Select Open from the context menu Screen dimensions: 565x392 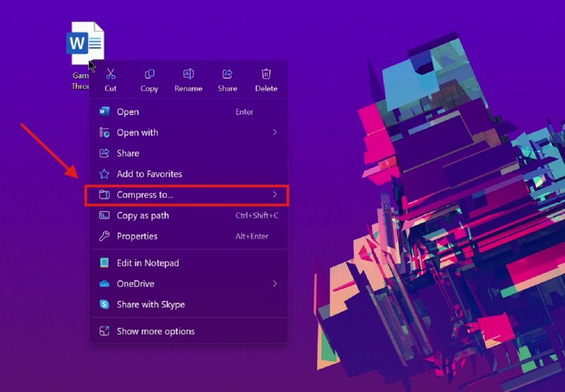click(128, 112)
